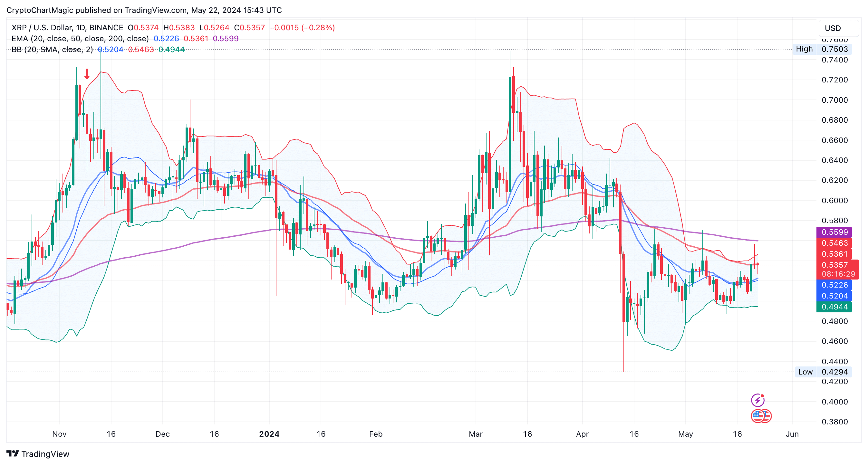The height and width of the screenshot is (465, 868).
Task: Click the 0.4294 low price tag
Action: (834, 372)
